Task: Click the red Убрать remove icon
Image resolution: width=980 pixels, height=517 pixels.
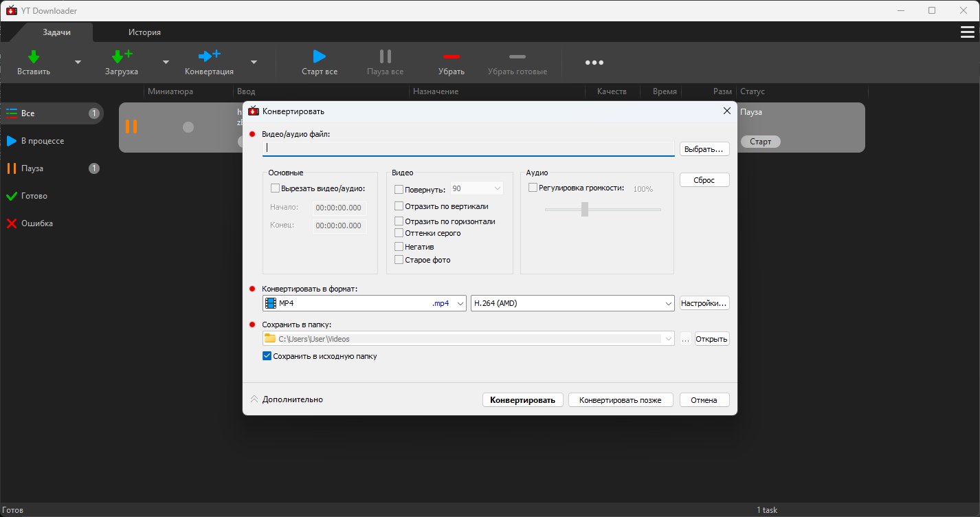Action: (451, 56)
